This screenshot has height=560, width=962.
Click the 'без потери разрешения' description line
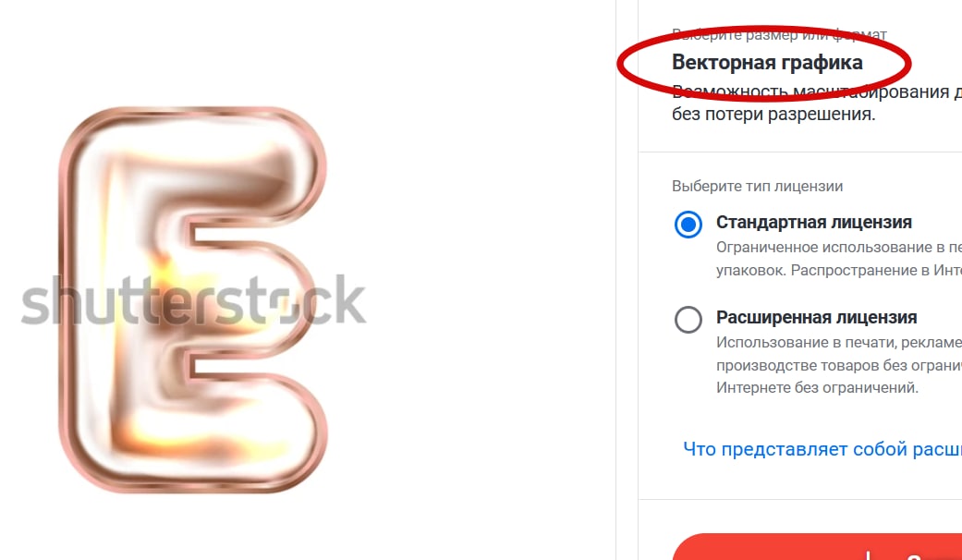[x=773, y=114]
